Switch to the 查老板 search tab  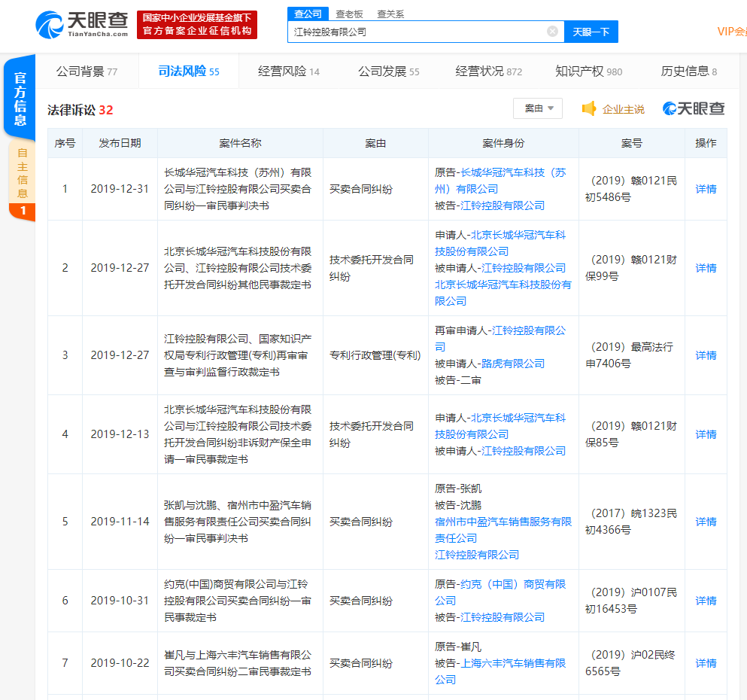click(x=349, y=14)
